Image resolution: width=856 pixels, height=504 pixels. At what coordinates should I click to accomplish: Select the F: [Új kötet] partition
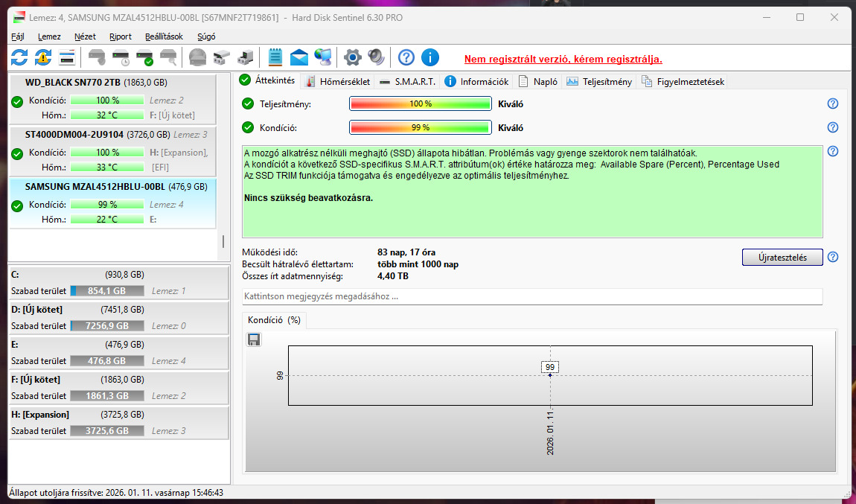pos(119,387)
